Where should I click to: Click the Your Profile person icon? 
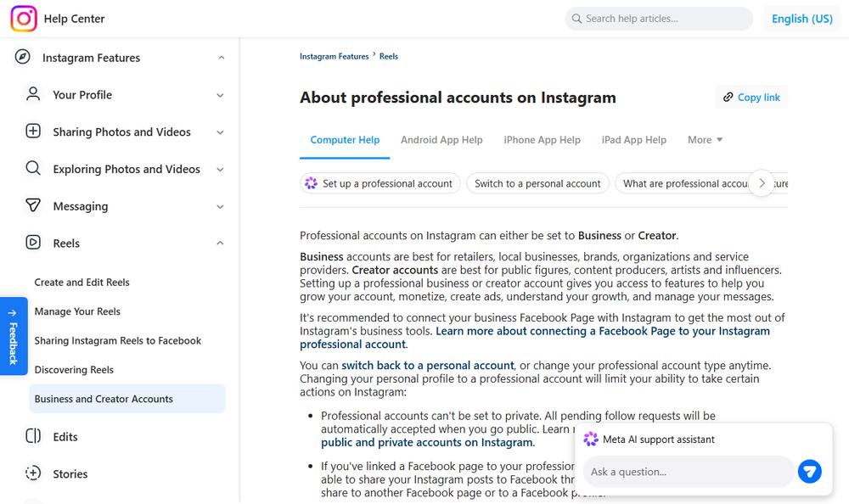(33, 94)
